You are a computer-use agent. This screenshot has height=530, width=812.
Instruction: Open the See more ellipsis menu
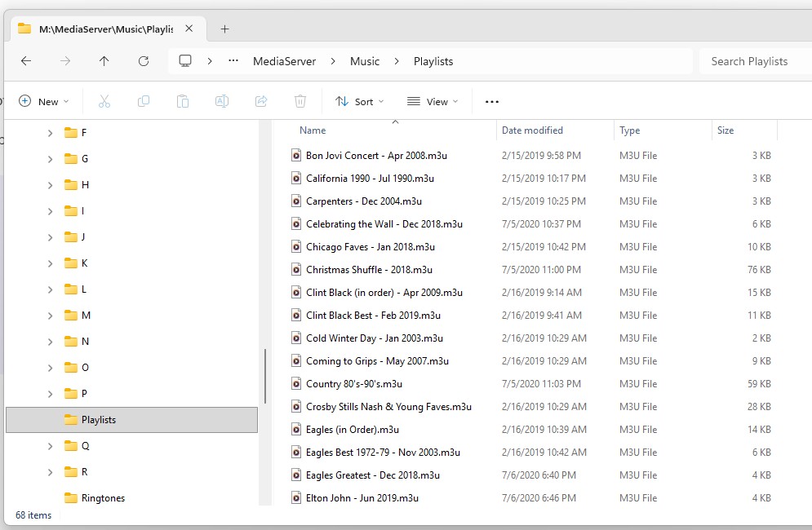[x=491, y=101]
